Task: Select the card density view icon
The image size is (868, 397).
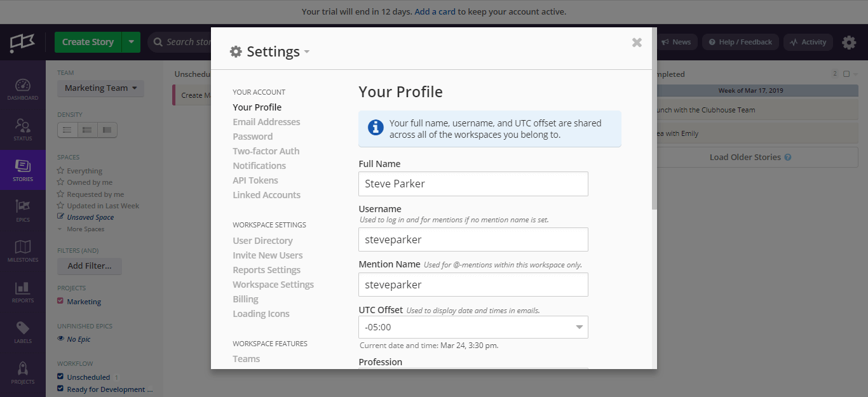Action: click(107, 130)
